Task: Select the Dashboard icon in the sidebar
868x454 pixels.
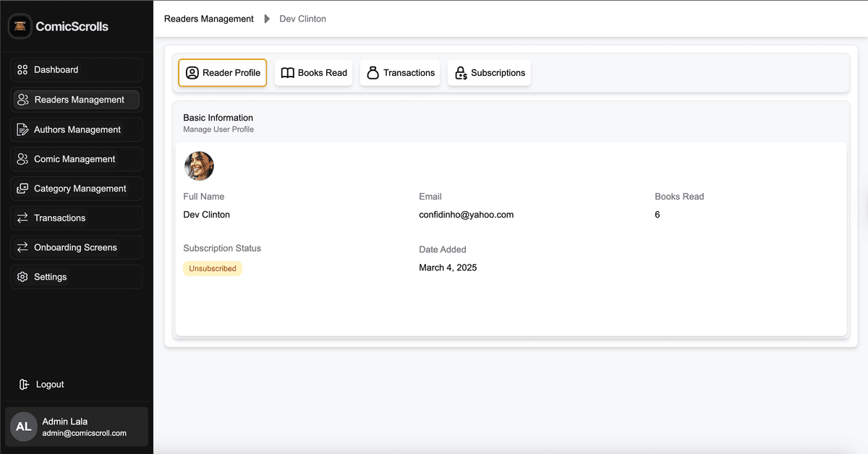Action: tap(21, 69)
